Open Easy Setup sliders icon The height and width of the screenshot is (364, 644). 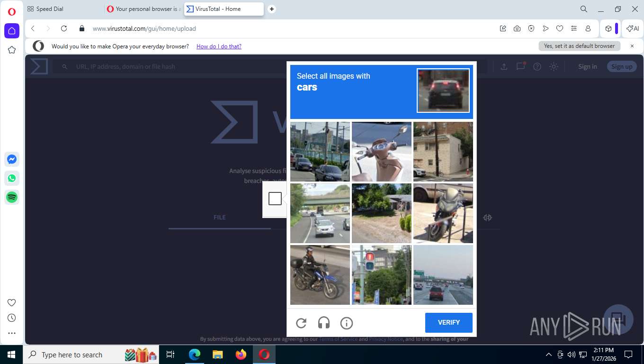[574, 28]
